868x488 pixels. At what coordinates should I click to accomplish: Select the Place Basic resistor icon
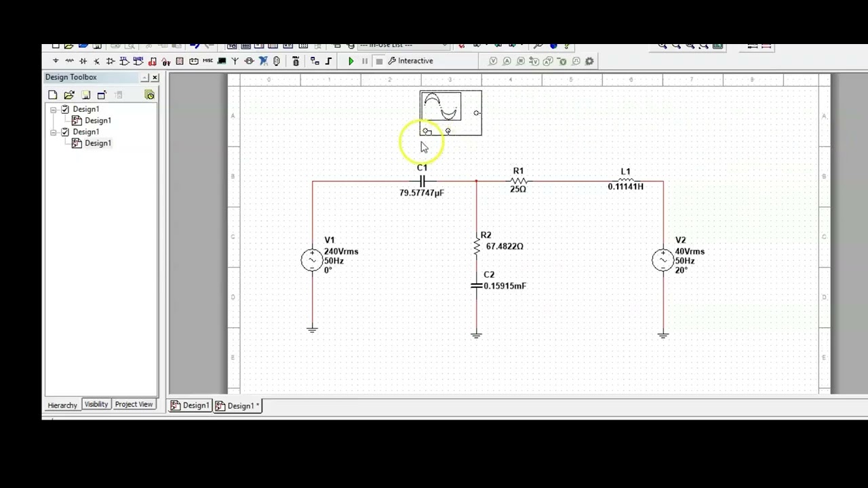tap(69, 61)
